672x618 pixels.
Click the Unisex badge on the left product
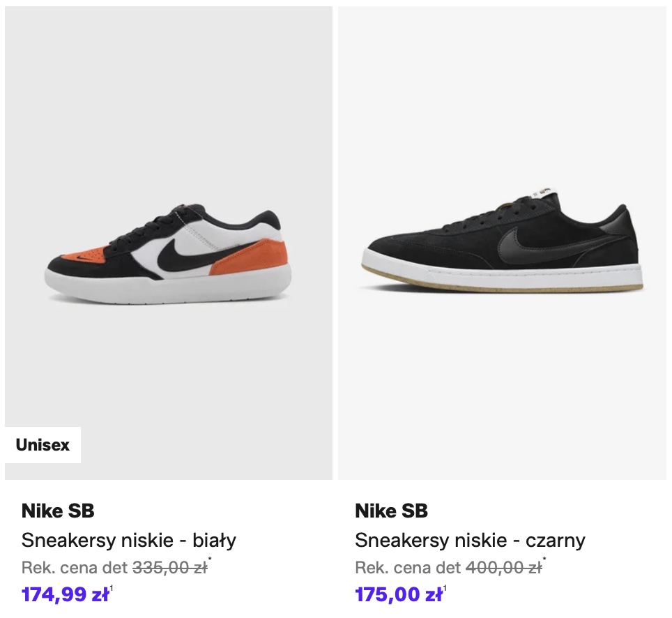(43, 445)
